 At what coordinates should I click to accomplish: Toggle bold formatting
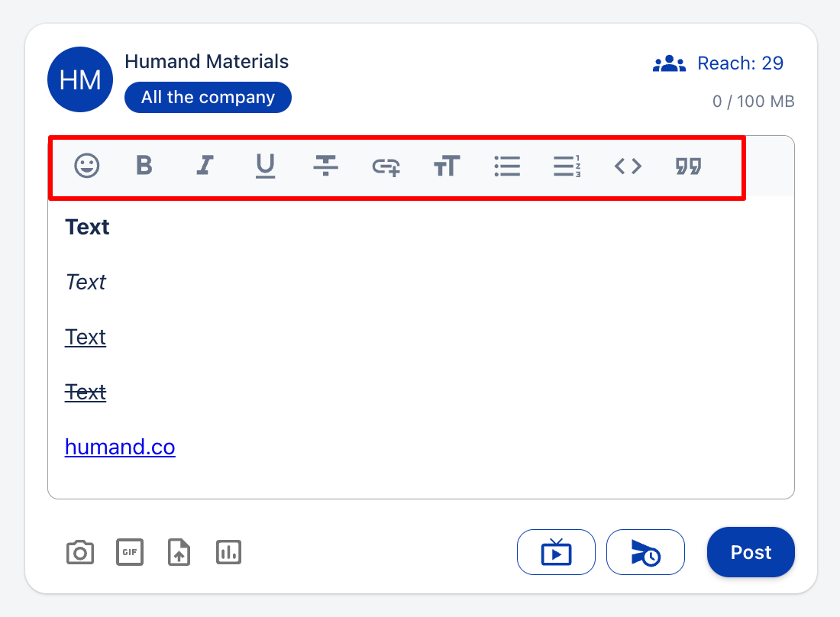144,166
